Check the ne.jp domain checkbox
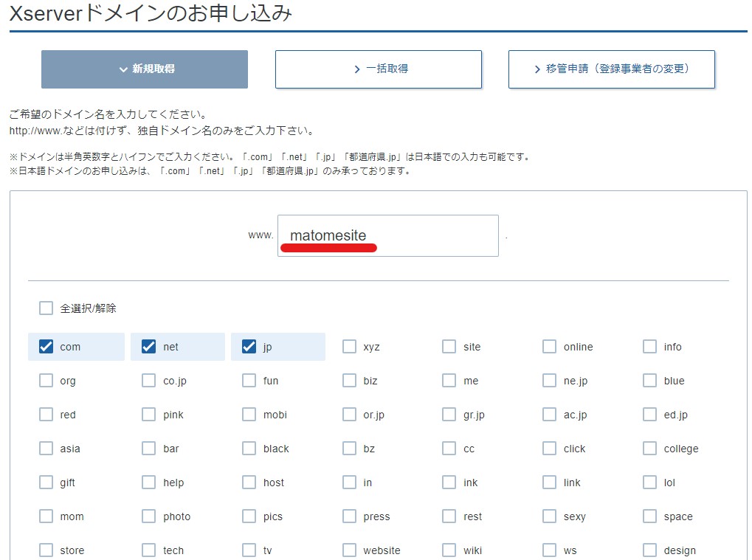 click(549, 381)
